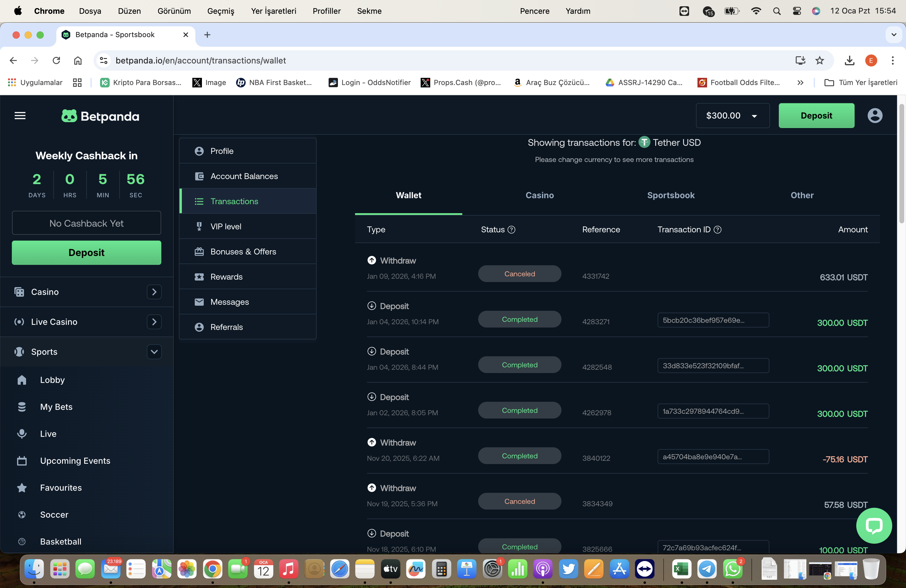This screenshot has width=906, height=588.
Task: Open Favourites sports section
Action: pyautogui.click(x=61, y=488)
